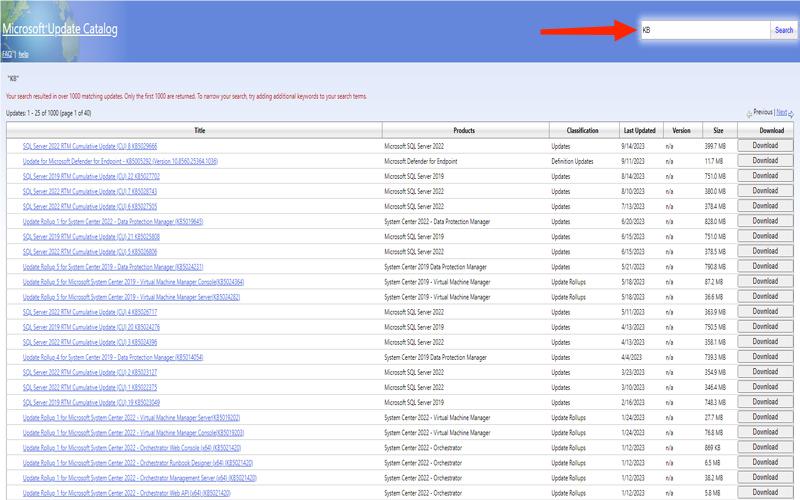Open SQL Server 2022 RTM Cumulative Update CU 7 link
The image size is (800, 500).
pyautogui.click(x=90, y=191)
